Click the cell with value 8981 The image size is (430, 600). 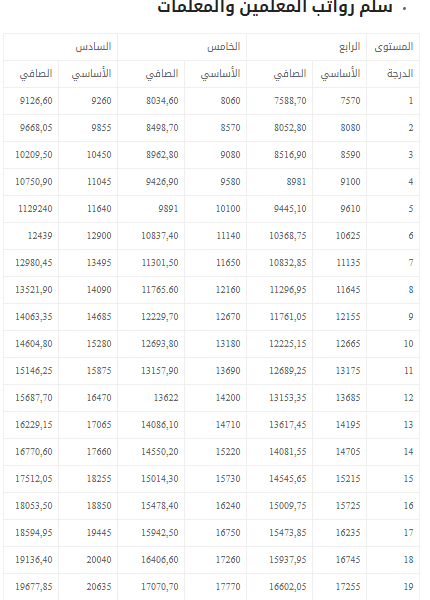pyautogui.click(x=280, y=182)
